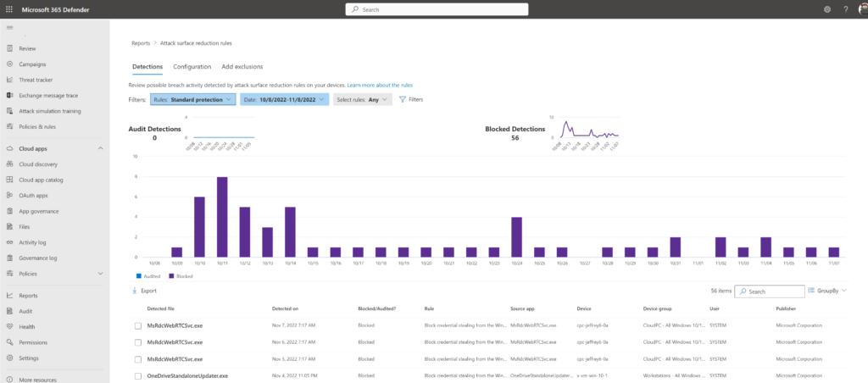Screen dimensions: 868x383
Task: Click the top Microsoft 365 Defender search box
Action: point(437,9)
